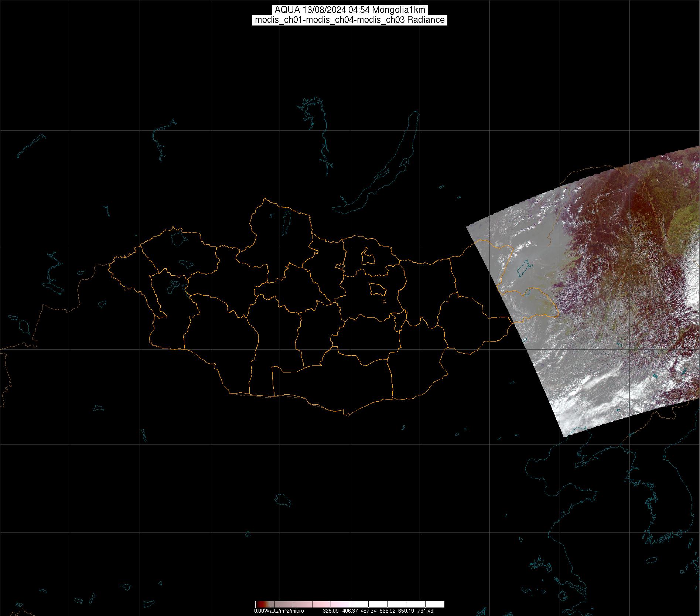700x616 pixels.
Task: Click the southernmost tip of Mongolia's border
Action: pyautogui.click(x=347, y=415)
